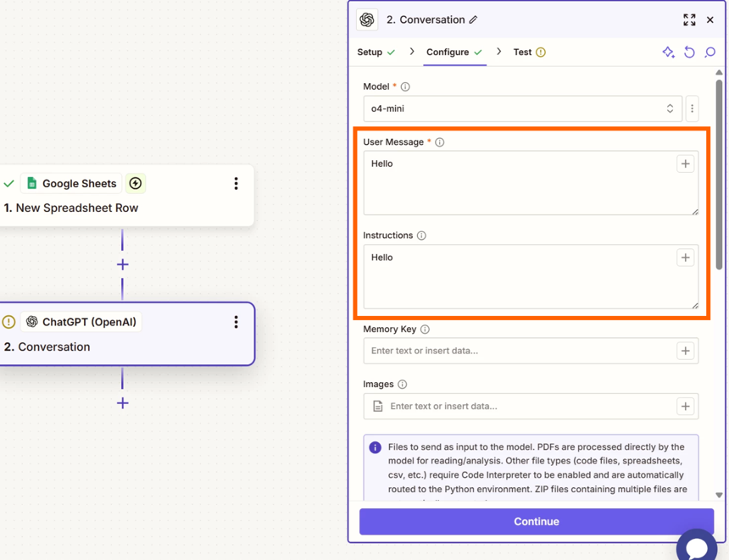Click the info icon next to Instructions
Viewport: 729px width, 560px height.
[421, 236]
